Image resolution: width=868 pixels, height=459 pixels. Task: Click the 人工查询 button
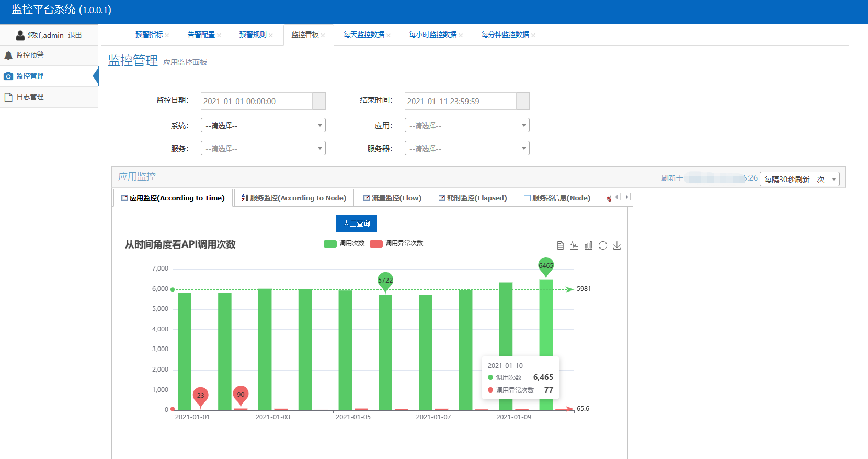(357, 223)
